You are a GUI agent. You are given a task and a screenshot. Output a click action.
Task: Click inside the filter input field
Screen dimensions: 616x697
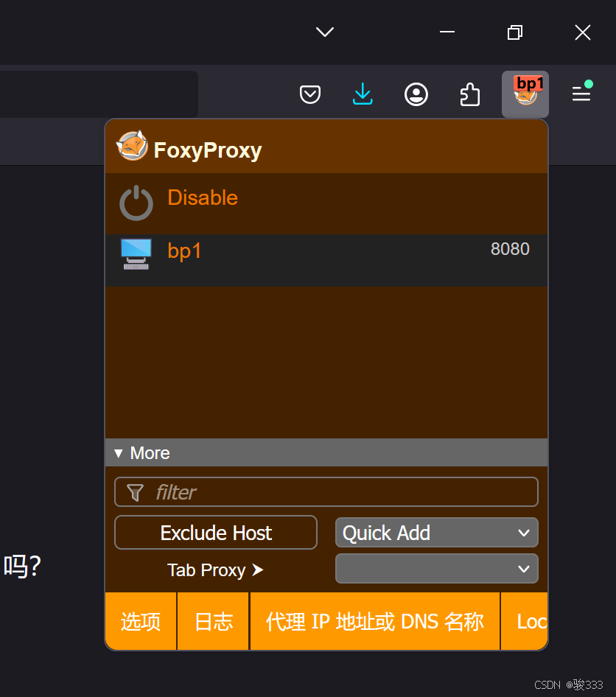pyautogui.click(x=326, y=491)
